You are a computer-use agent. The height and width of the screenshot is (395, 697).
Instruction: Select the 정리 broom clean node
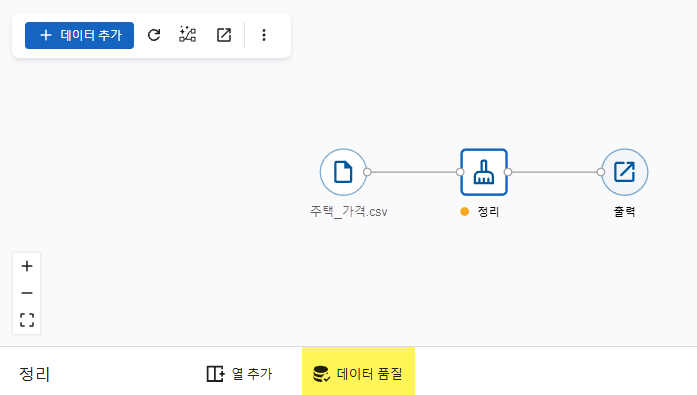click(x=484, y=172)
